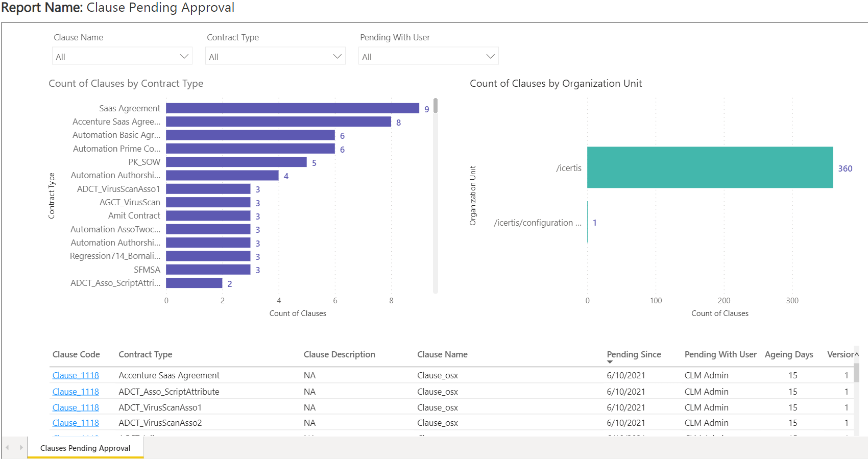The image size is (868, 459).
Task: Open Clause_1118 link for Accenture Saas Agreement
Action: tap(76, 375)
